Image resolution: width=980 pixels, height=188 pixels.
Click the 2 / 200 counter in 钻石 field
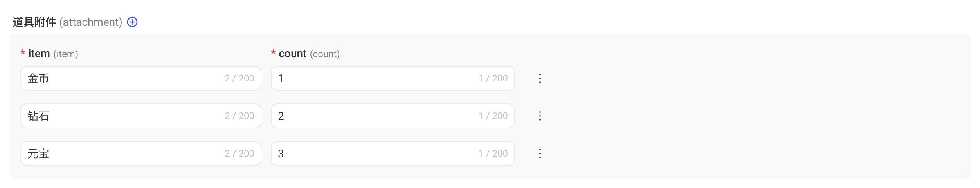click(x=240, y=116)
